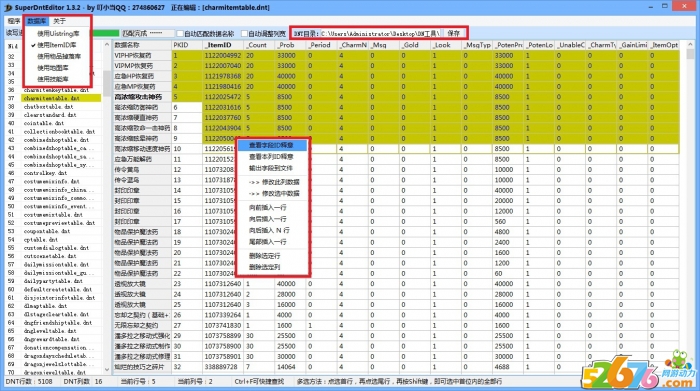Screen dimensions: 700x391
Task: Click ItemID cell 1121978368
Action: pyautogui.click(x=223, y=76)
